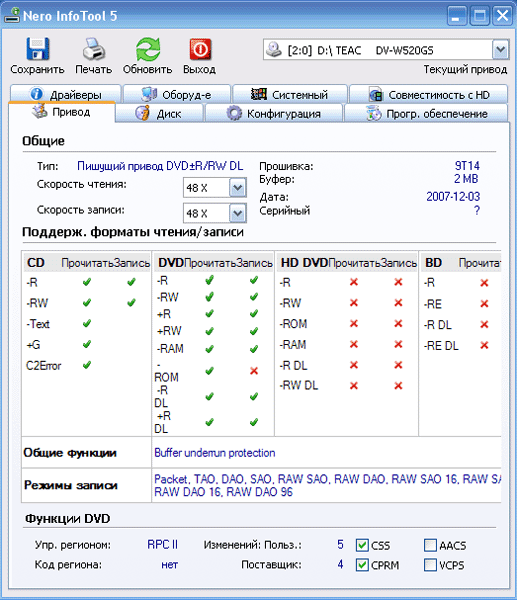The height and width of the screenshot is (600, 517).
Task: Open the Прогр. обеспечение tab
Action: 426,114
